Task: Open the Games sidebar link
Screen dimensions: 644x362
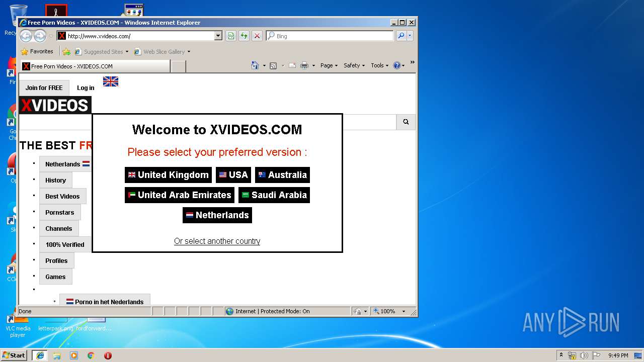Action: pyautogui.click(x=55, y=277)
